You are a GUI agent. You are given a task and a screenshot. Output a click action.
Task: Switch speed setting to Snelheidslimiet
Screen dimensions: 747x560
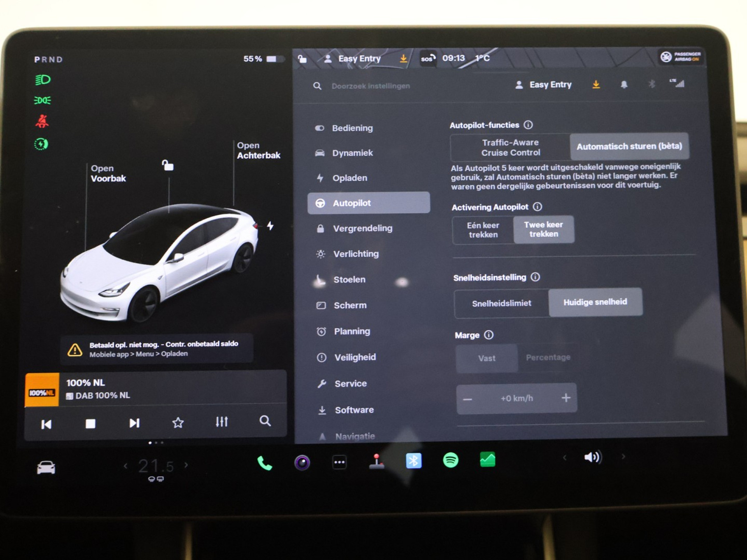(x=501, y=303)
